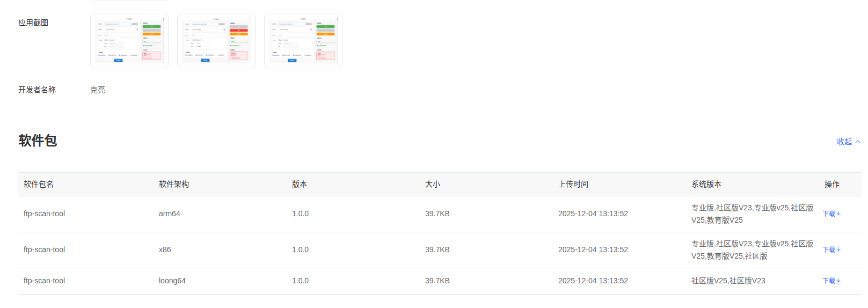This screenshot has height=308, width=868.
Task: Click size 39.7KB in arm64 row
Action: pyautogui.click(x=437, y=214)
